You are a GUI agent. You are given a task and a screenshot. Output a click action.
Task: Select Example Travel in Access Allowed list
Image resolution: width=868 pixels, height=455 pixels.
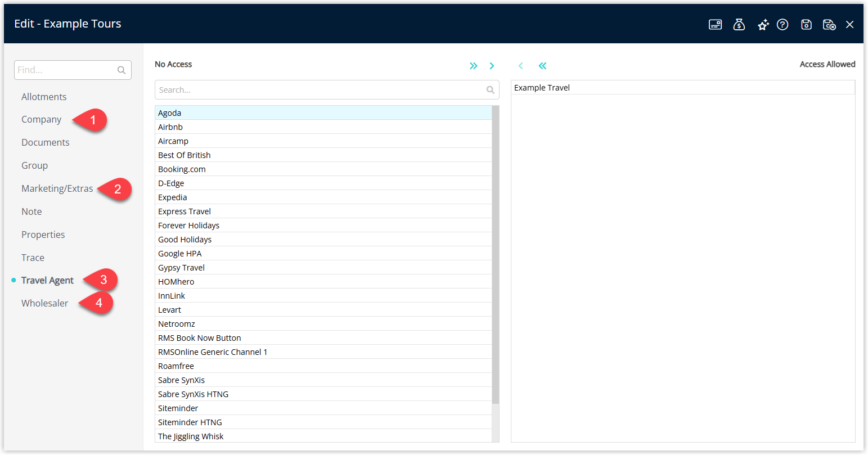(x=683, y=88)
